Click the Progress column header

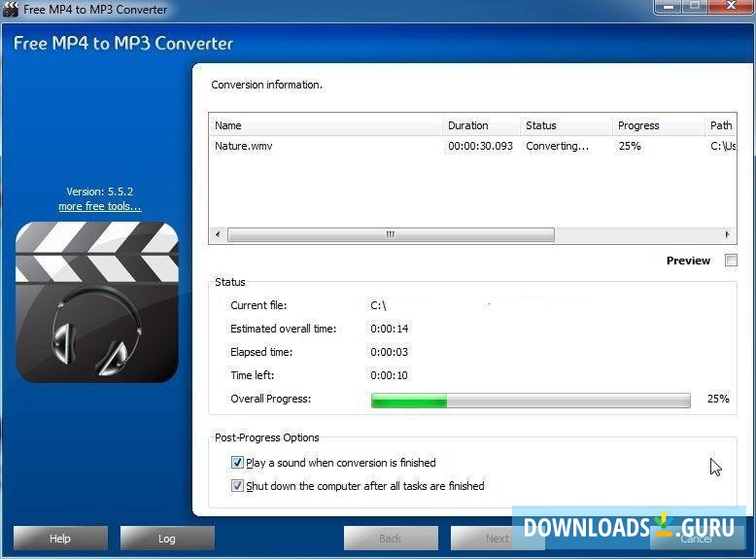point(659,125)
